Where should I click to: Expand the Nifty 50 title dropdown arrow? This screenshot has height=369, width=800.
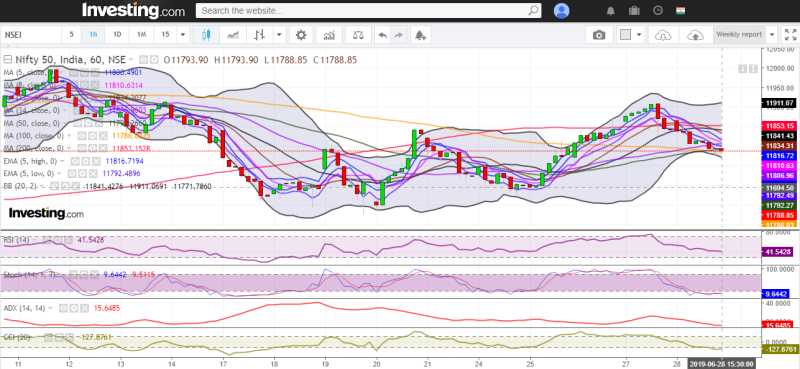click(130, 60)
